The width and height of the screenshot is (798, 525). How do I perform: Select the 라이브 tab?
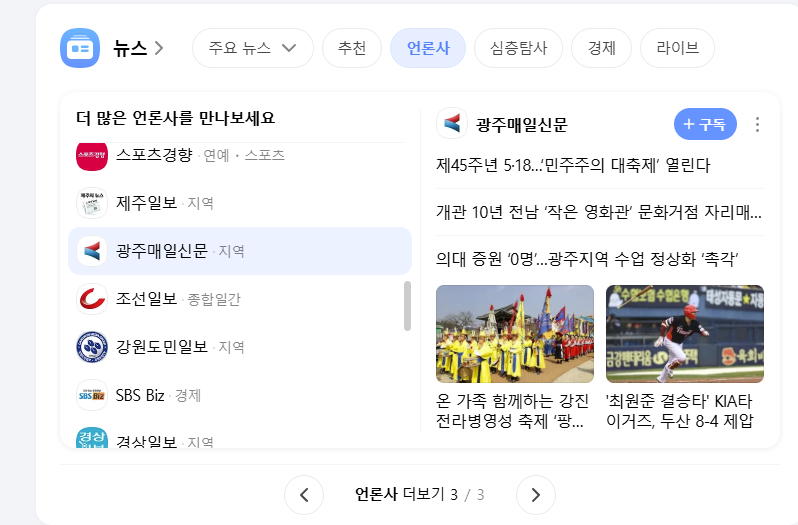click(x=677, y=48)
